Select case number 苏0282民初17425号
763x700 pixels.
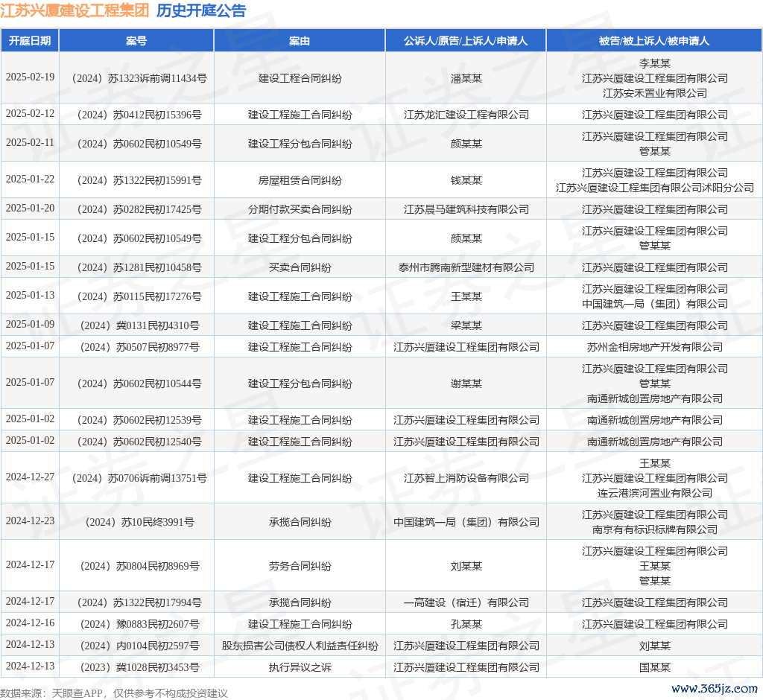[x=139, y=210]
